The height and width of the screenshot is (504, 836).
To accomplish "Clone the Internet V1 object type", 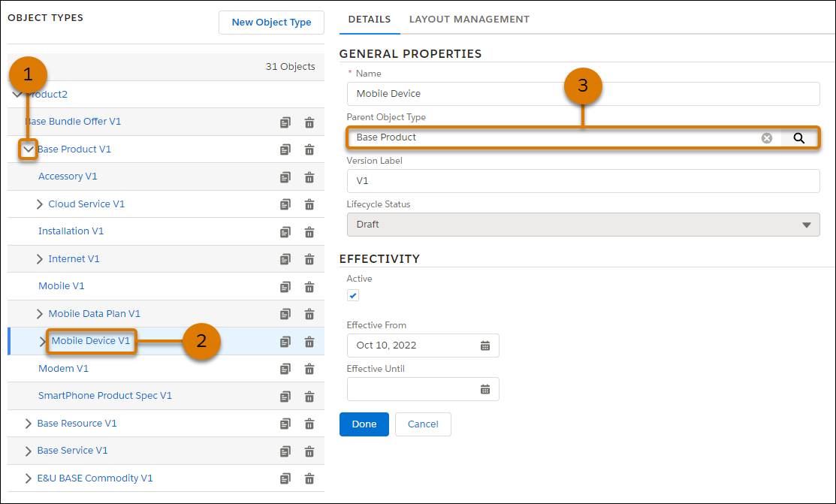I will coord(285,259).
